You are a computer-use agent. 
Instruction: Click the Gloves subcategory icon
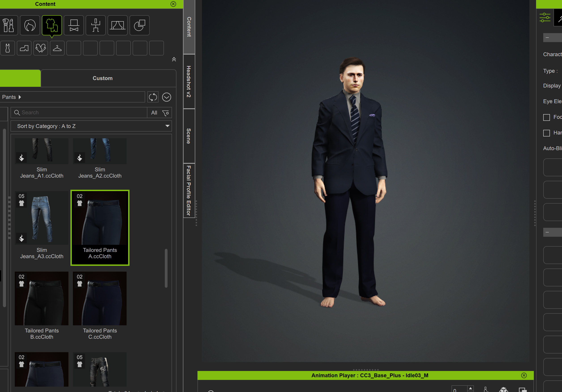pyautogui.click(x=40, y=48)
